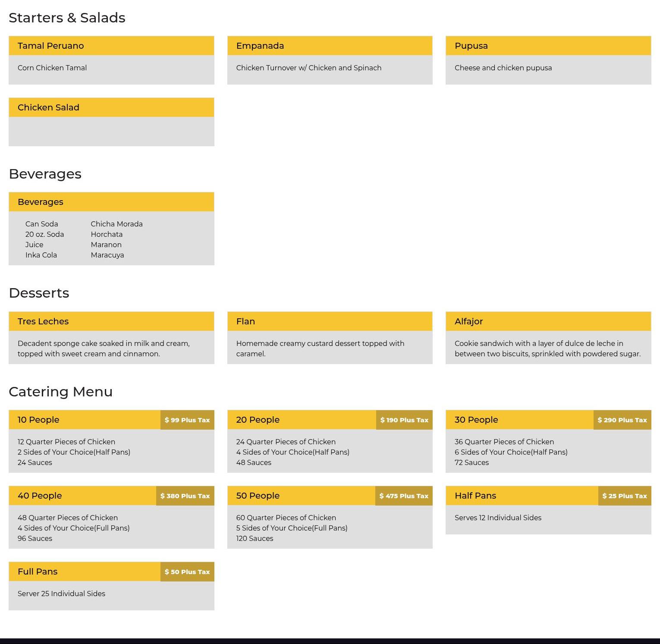
Task: Click the 'Maranon' beverage
Action: pyautogui.click(x=106, y=245)
